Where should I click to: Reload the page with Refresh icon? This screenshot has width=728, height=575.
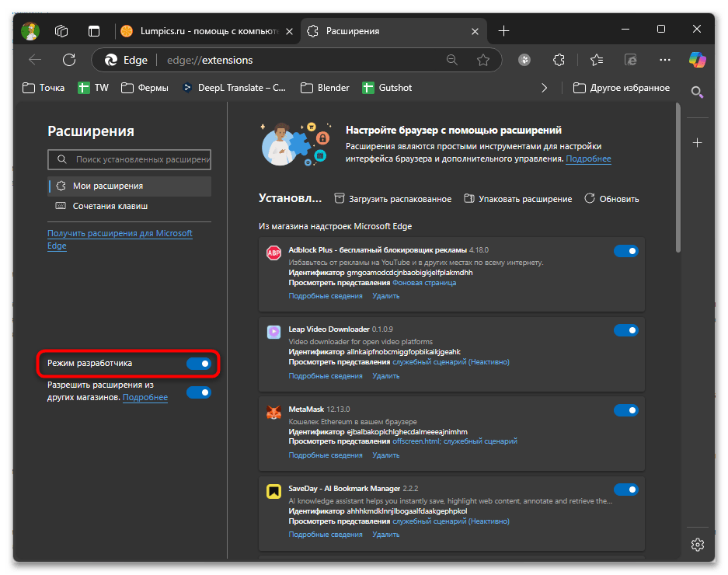69,60
